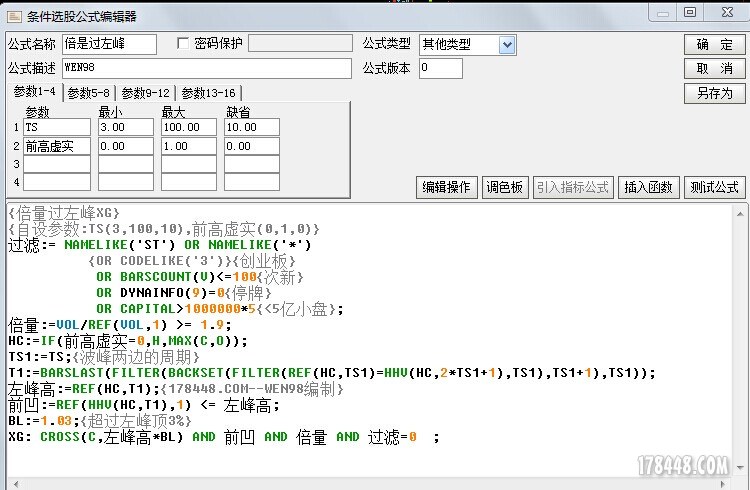
Task: Click the 公式描述 field containing WEN98
Action: [206, 68]
